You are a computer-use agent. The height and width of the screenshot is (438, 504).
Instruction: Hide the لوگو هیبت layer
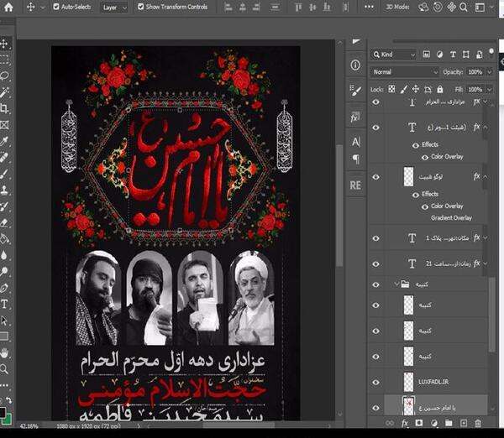coord(375,177)
